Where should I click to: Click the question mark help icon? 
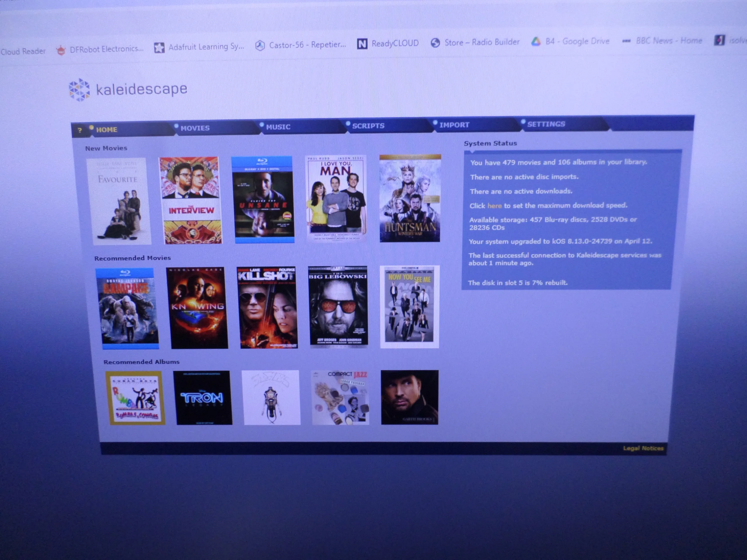point(80,130)
